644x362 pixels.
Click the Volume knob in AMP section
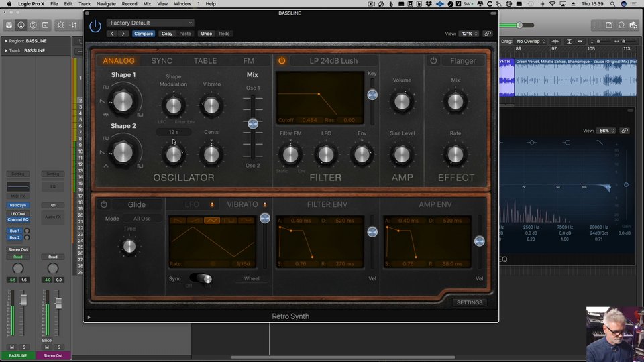point(402,101)
